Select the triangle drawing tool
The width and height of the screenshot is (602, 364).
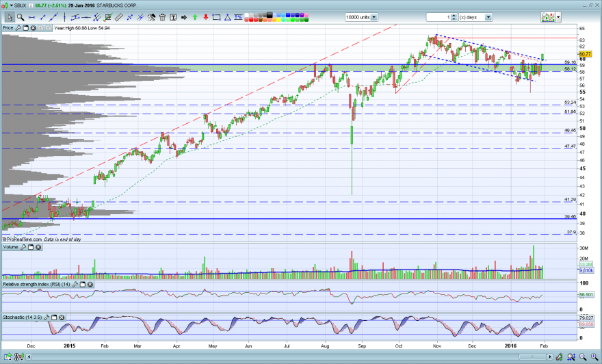[x=227, y=17]
